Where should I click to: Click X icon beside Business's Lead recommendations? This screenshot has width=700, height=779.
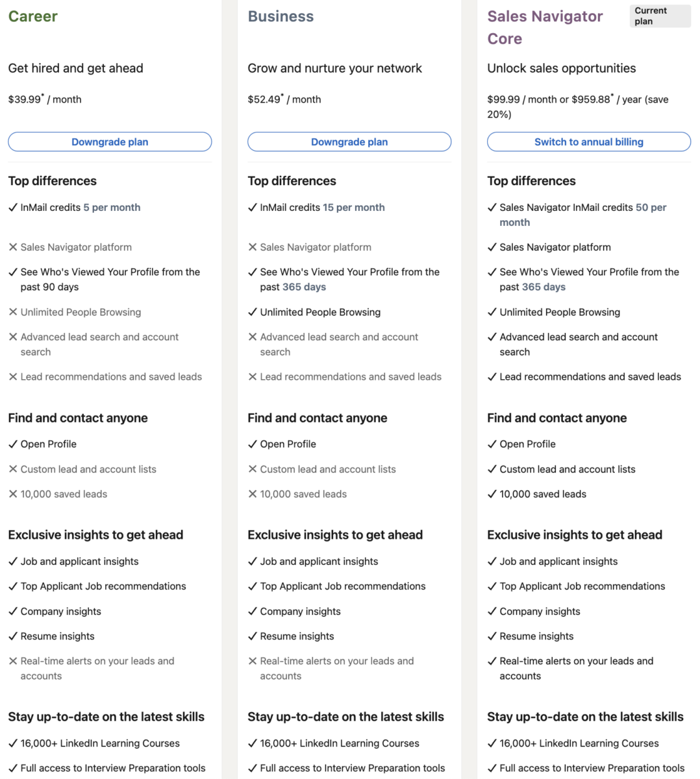pyautogui.click(x=253, y=377)
